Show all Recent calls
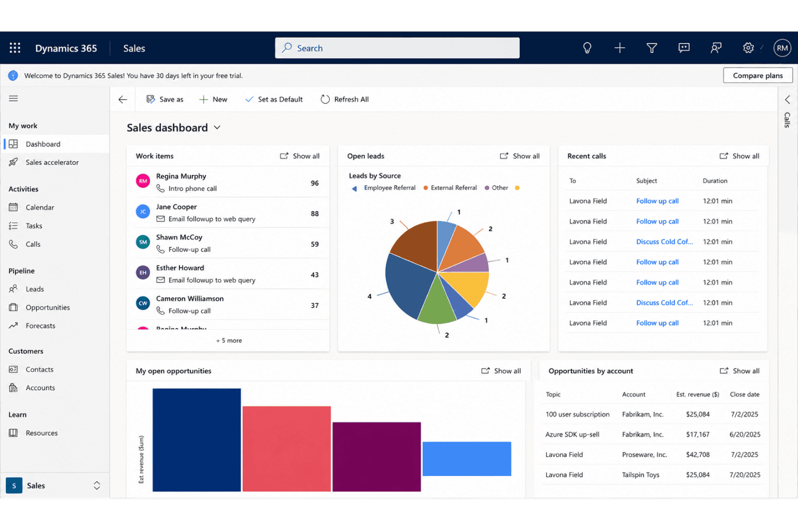 [x=739, y=156]
